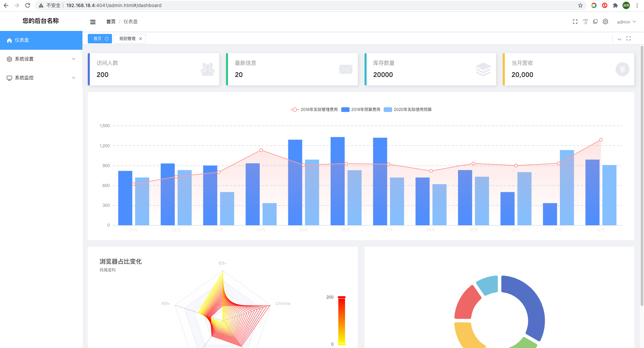Click the page vertical scrollbar
The width and height of the screenshot is (644, 348).
tap(642, 176)
